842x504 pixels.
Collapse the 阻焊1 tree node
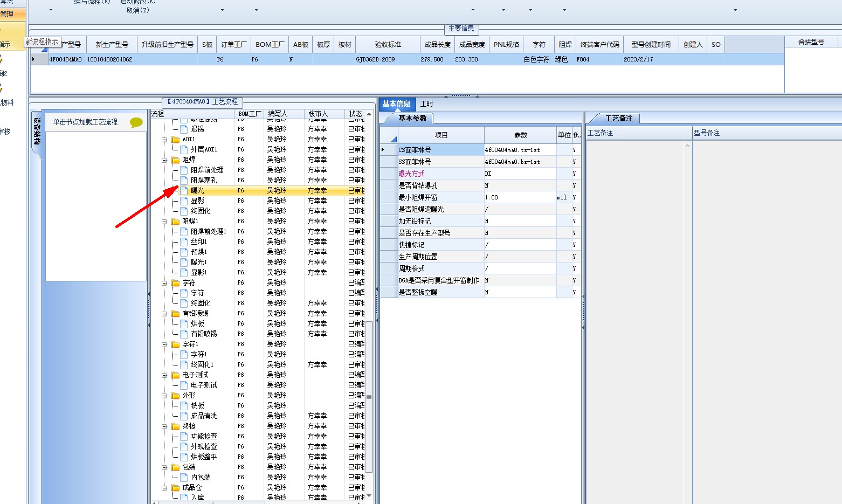pyautogui.click(x=164, y=222)
